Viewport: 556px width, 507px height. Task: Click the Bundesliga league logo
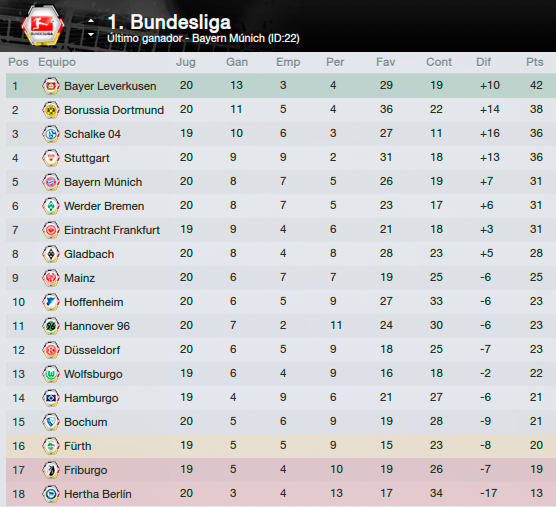(x=43, y=25)
